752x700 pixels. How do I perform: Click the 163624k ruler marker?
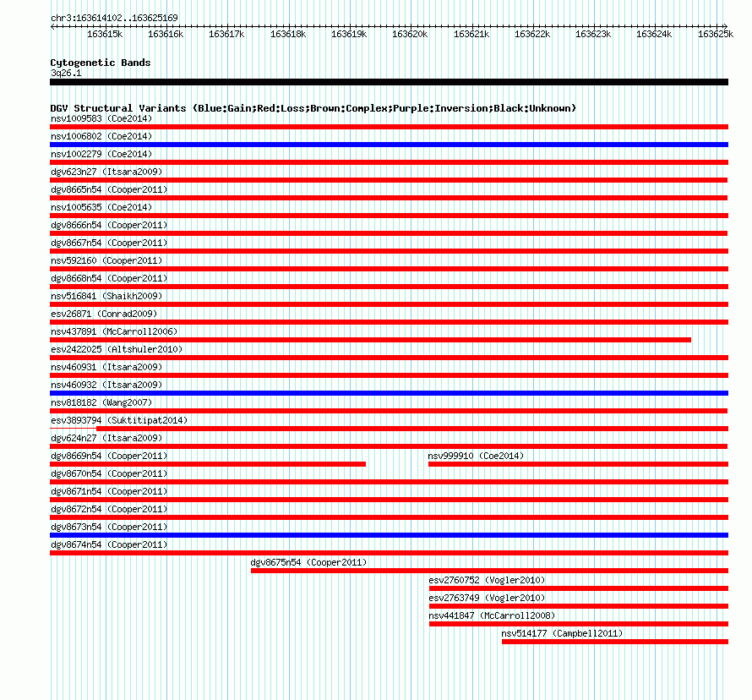(654, 34)
